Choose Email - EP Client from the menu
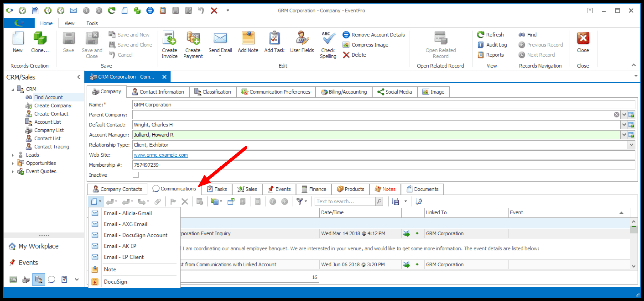Screen dimensions: 644x301 click(x=134, y=257)
